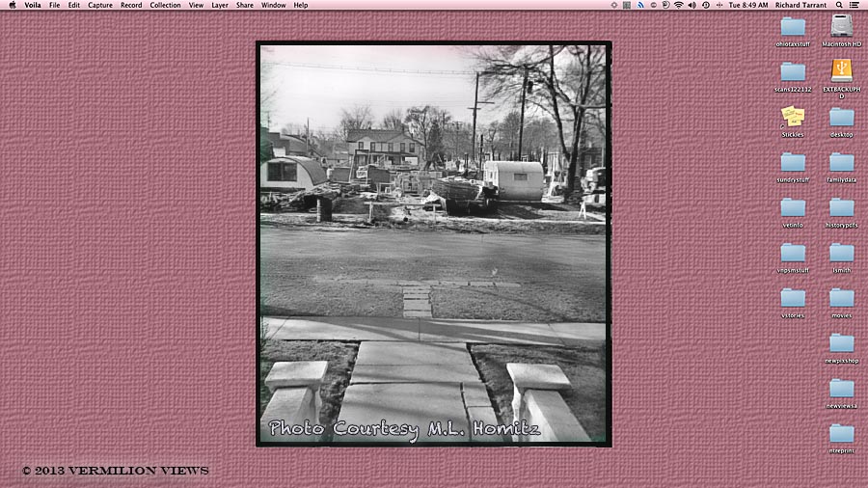
Task: Open the Share menu
Action: click(245, 5)
